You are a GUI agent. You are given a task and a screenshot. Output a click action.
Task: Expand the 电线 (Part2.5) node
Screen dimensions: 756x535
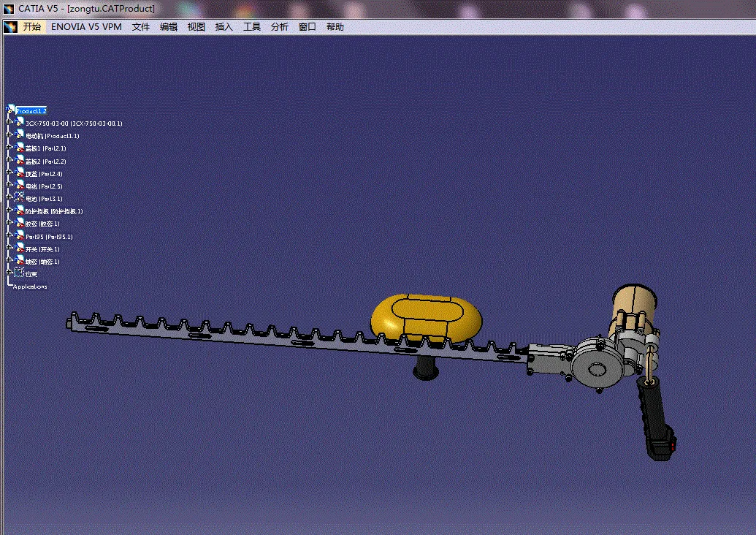tap(9, 184)
